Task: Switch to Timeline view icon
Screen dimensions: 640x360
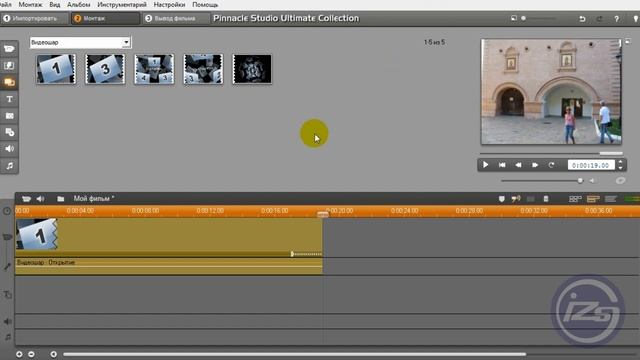Action: click(x=593, y=199)
